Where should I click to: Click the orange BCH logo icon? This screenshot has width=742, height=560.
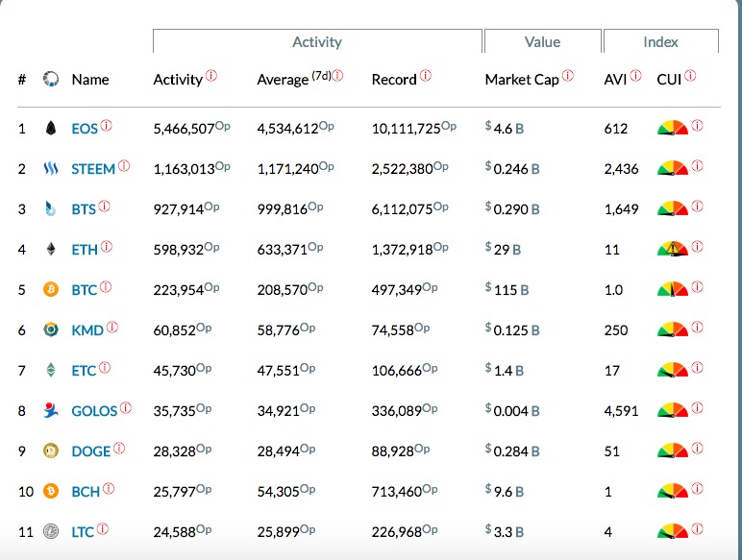(x=51, y=491)
